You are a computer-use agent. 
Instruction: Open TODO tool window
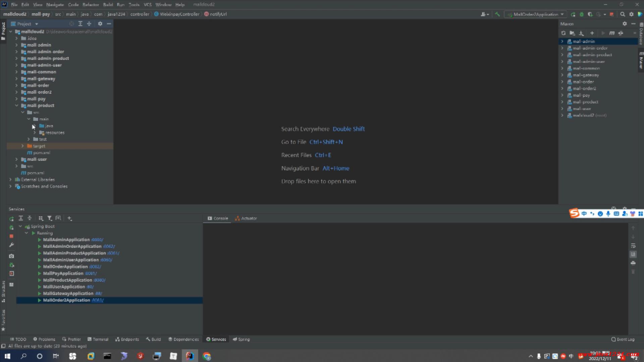click(18, 339)
